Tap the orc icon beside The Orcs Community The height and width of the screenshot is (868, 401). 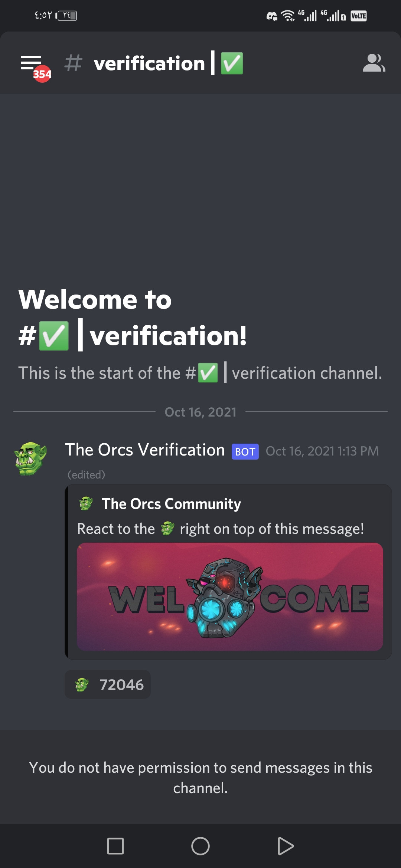pyautogui.click(x=86, y=504)
